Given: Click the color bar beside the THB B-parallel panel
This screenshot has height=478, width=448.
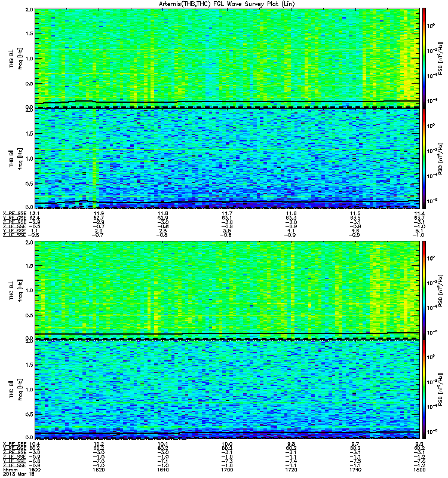Looking at the screenshot, I should [424, 158].
